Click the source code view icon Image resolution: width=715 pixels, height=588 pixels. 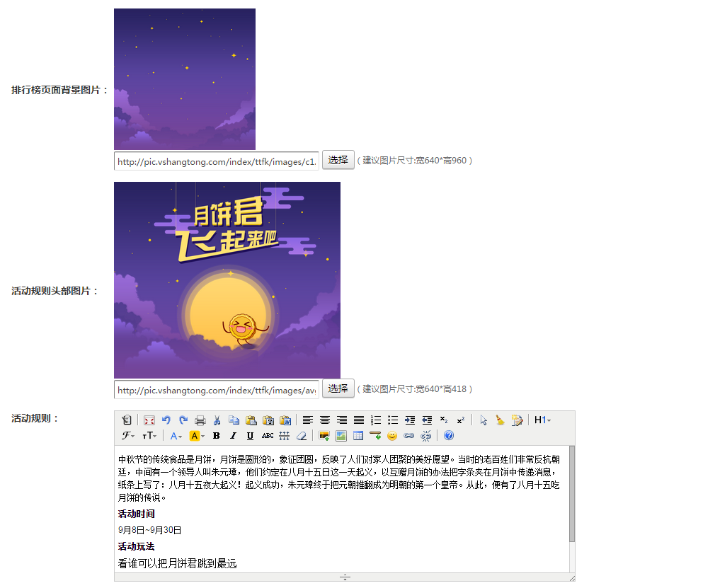[127, 420]
